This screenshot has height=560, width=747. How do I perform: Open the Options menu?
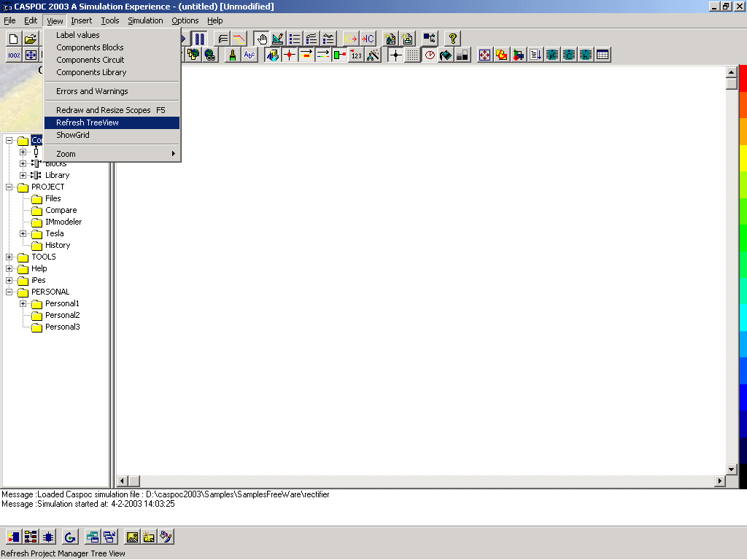coord(185,20)
